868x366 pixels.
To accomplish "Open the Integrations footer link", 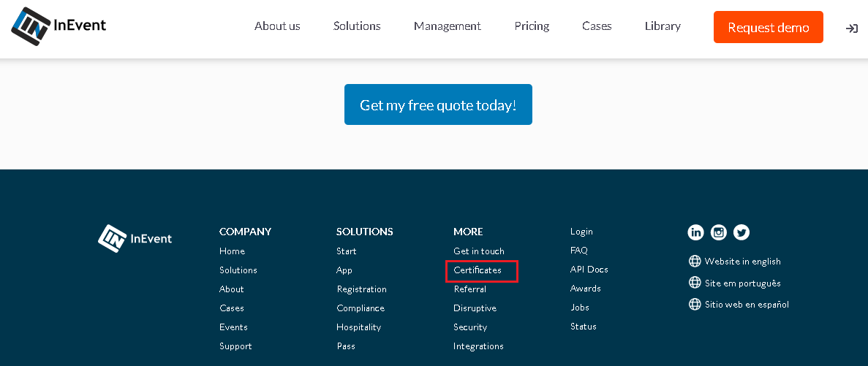I will pyautogui.click(x=478, y=346).
